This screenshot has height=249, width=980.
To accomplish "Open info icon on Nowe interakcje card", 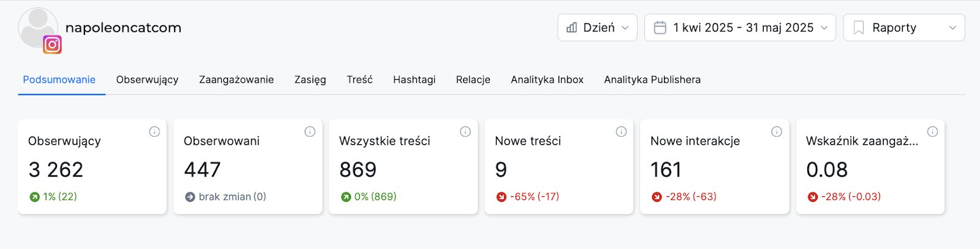I will point(777,131).
